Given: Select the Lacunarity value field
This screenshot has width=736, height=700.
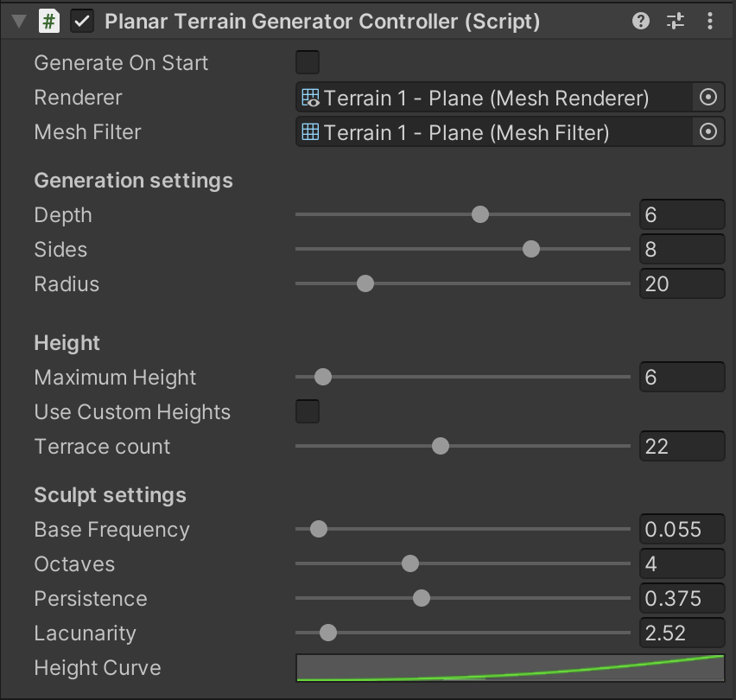Looking at the screenshot, I should [682, 633].
